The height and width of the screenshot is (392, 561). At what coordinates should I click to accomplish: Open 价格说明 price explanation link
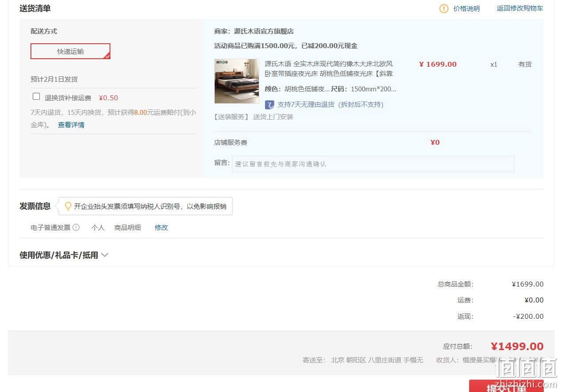click(466, 8)
